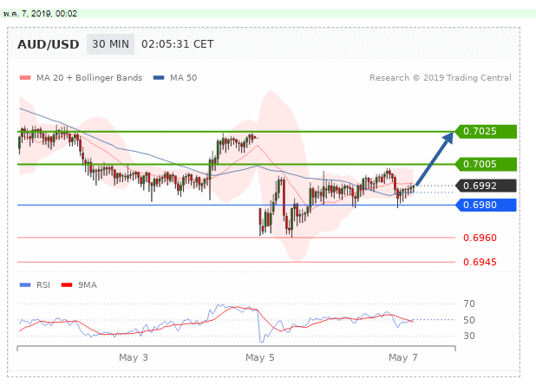The width and height of the screenshot is (536, 392).
Task: Select the 0.6980 pivot price tag
Action: tap(486, 205)
